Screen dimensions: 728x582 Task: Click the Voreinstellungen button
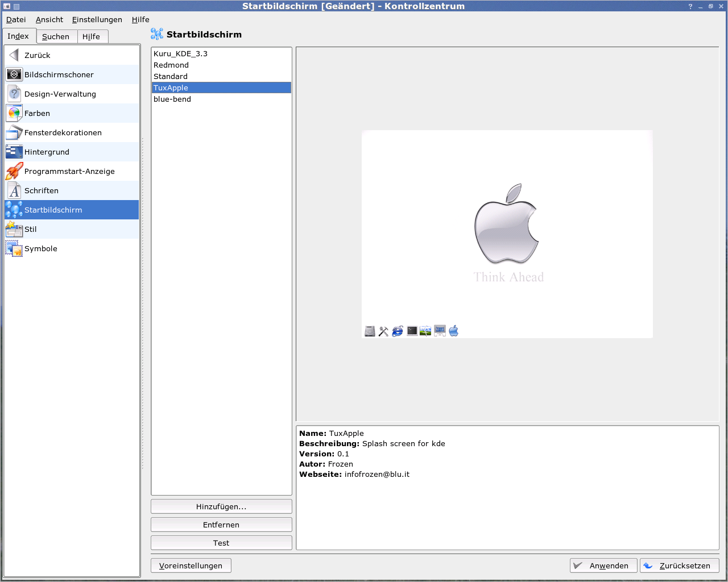(x=191, y=566)
